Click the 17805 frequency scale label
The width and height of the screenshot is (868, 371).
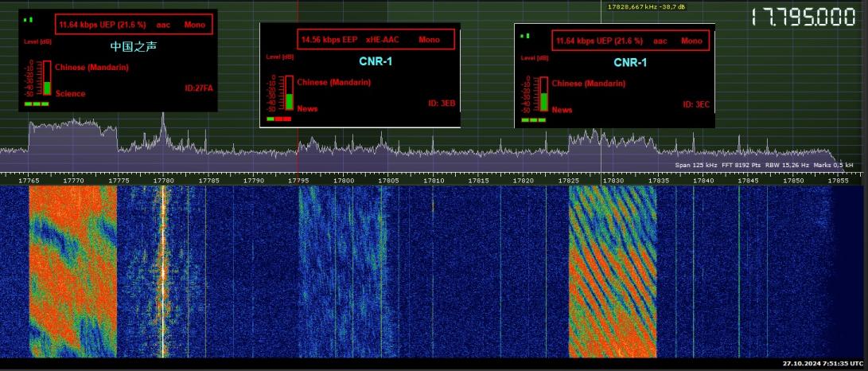(x=389, y=181)
